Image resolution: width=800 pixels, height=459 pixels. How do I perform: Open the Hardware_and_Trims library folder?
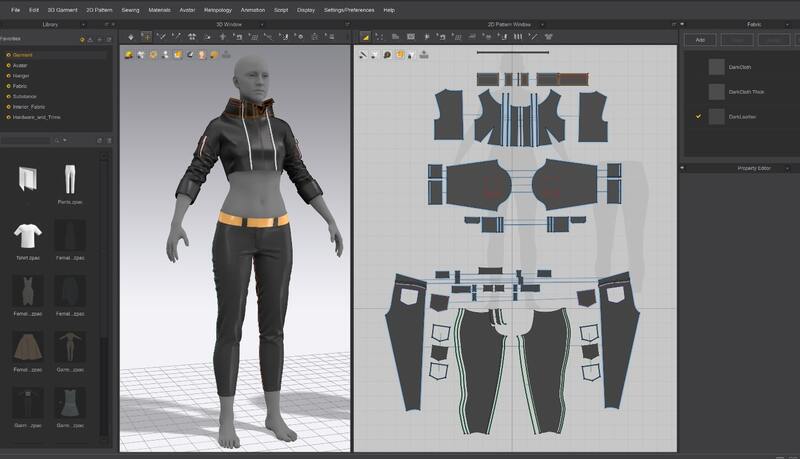[x=35, y=117]
